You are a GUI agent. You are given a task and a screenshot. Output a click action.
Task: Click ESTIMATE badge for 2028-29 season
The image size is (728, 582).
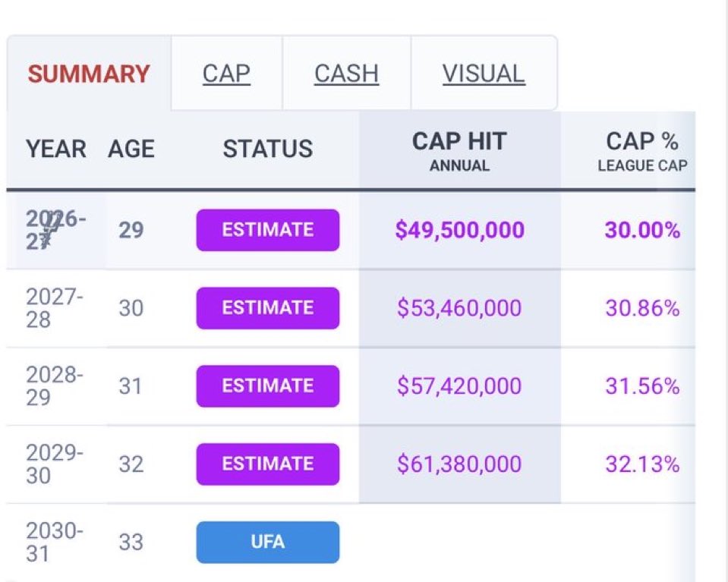pyautogui.click(x=268, y=386)
